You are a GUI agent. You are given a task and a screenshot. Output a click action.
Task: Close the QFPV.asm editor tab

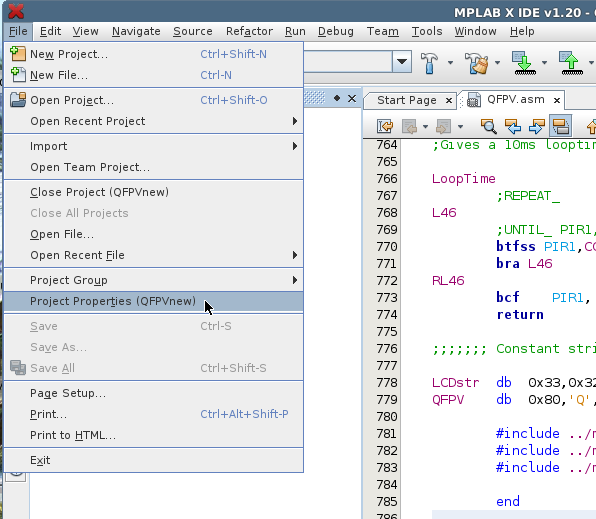click(557, 100)
